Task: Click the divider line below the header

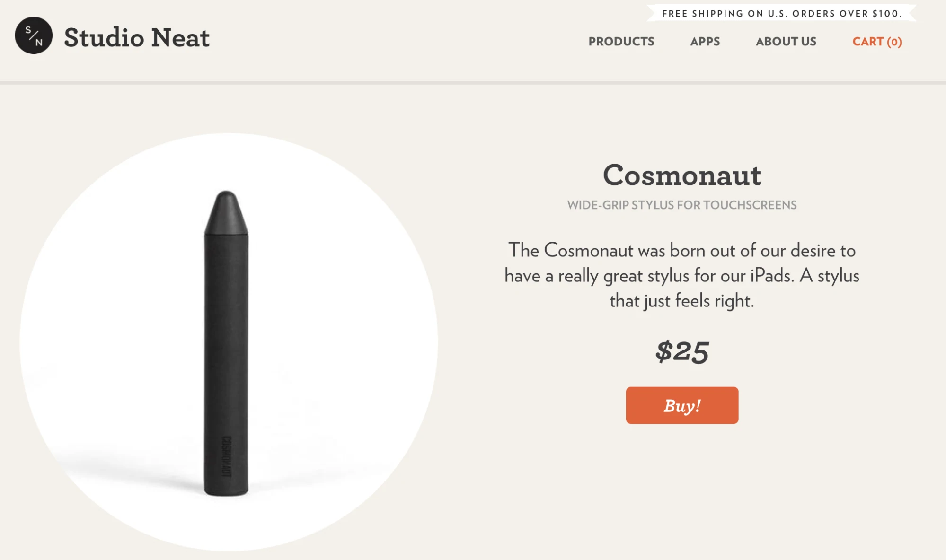Action: pyautogui.click(x=473, y=83)
